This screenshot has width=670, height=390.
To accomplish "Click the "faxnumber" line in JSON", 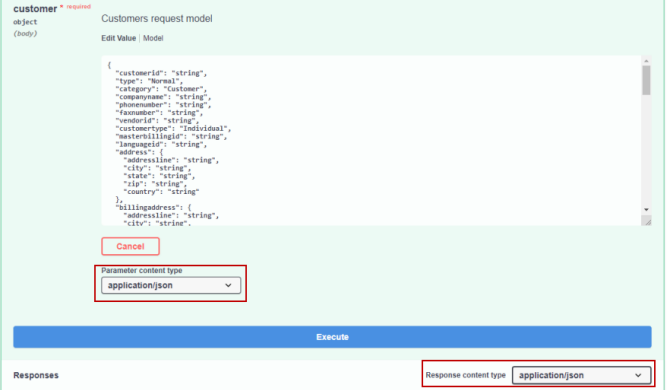I will click(159, 113).
